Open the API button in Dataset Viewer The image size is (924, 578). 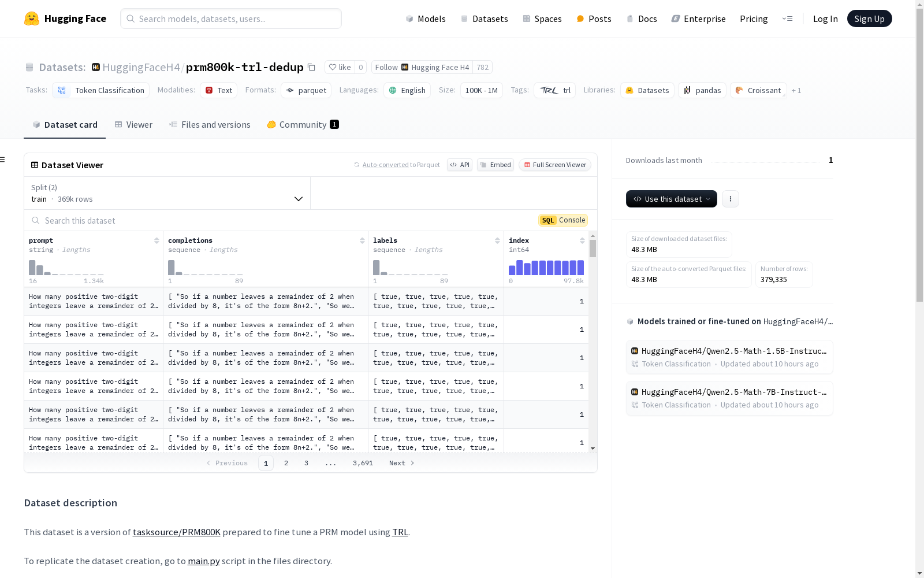(460, 165)
